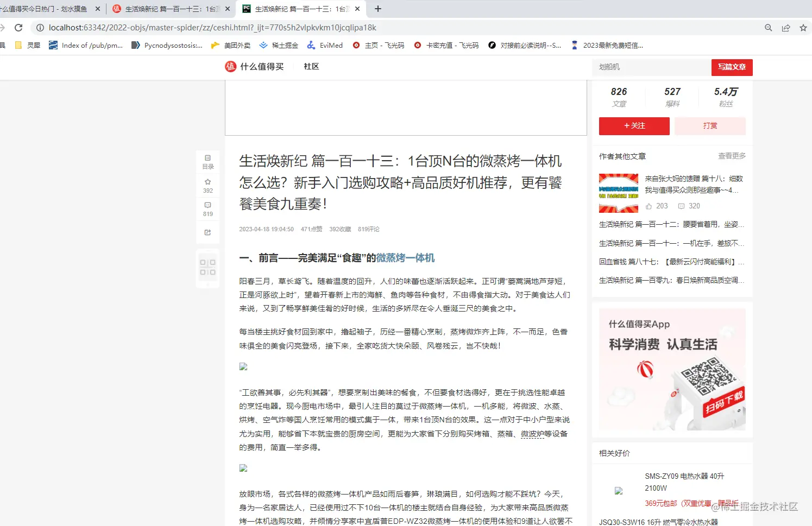The image size is (812, 526).
Task: Open article 回血省钱 篇八十七
Action: [x=671, y=262]
